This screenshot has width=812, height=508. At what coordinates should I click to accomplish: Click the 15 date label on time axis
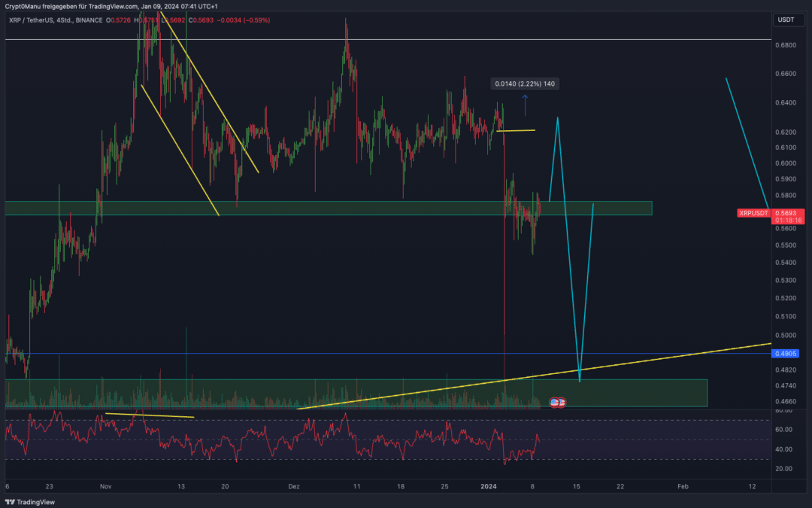pyautogui.click(x=577, y=486)
